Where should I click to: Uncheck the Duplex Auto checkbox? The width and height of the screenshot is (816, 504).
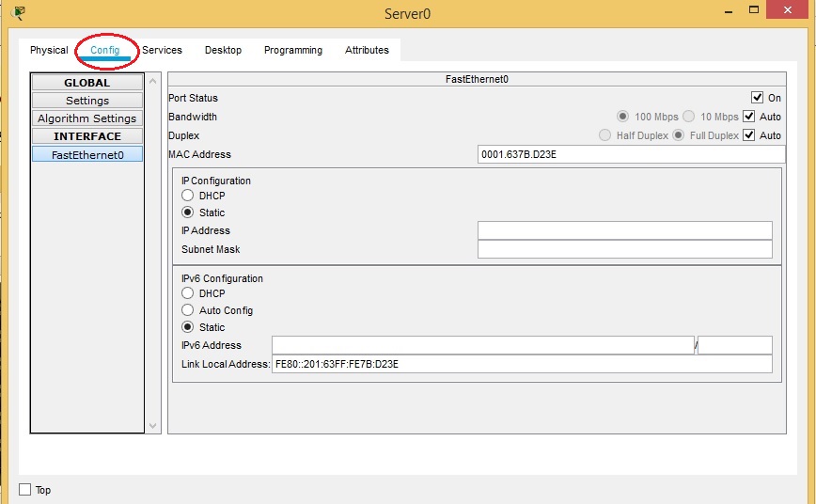(x=749, y=135)
